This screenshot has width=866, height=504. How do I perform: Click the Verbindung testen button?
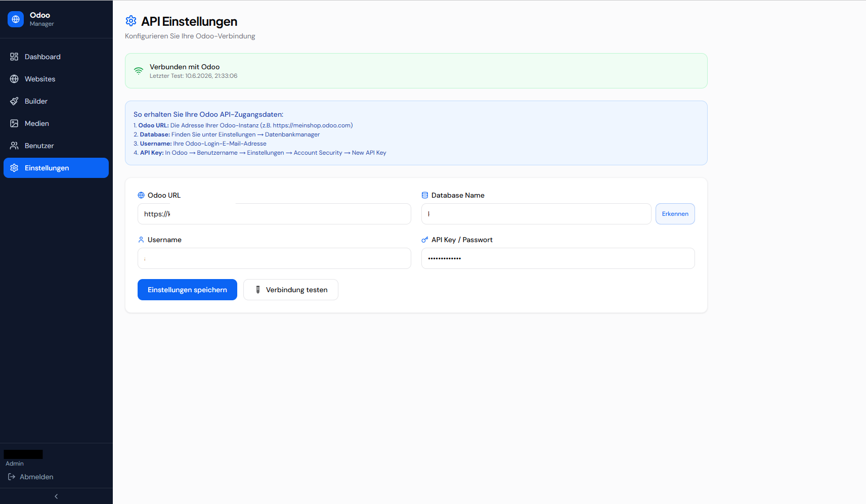[x=291, y=290]
